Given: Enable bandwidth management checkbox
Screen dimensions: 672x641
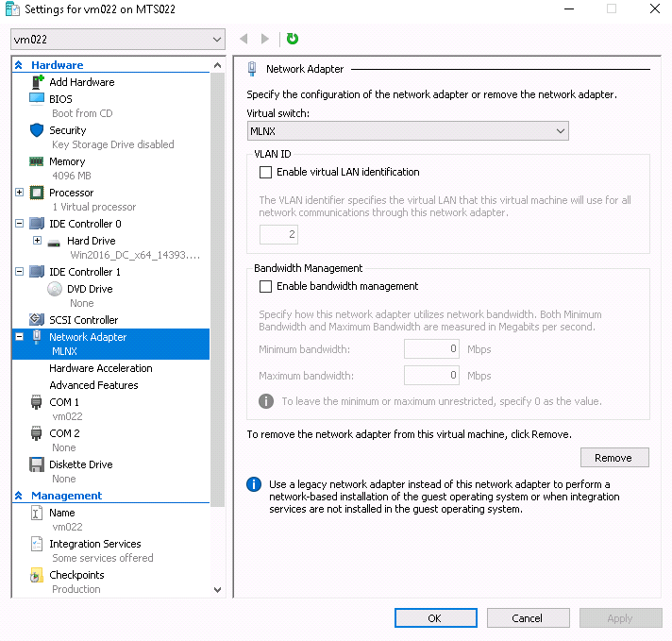Looking at the screenshot, I should pyautogui.click(x=265, y=286).
